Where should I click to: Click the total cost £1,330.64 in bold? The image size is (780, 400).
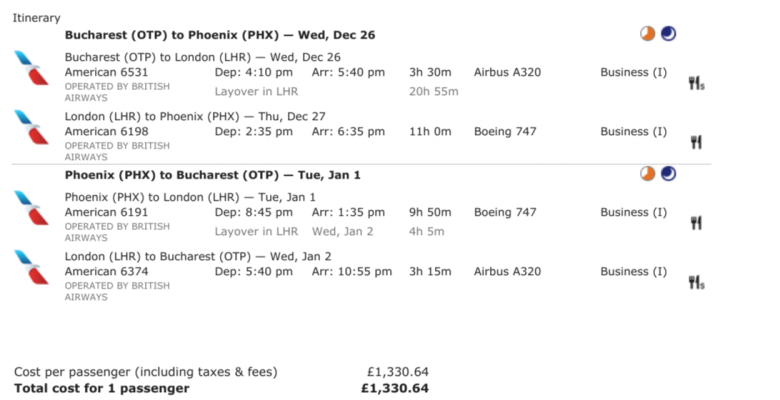click(x=395, y=389)
